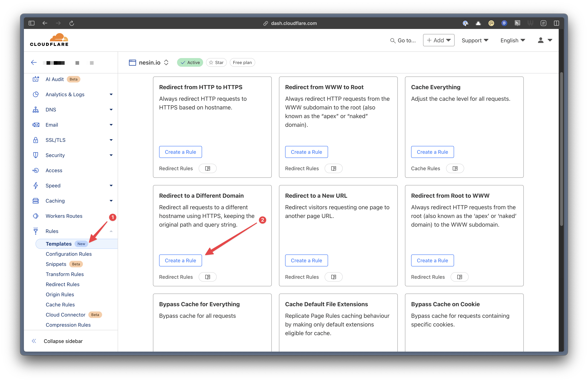Open AI Audit from the sidebar
The image size is (588, 382).
coord(55,79)
